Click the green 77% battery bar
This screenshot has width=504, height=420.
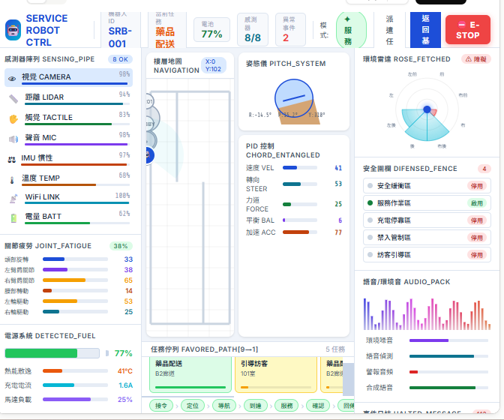52,353
